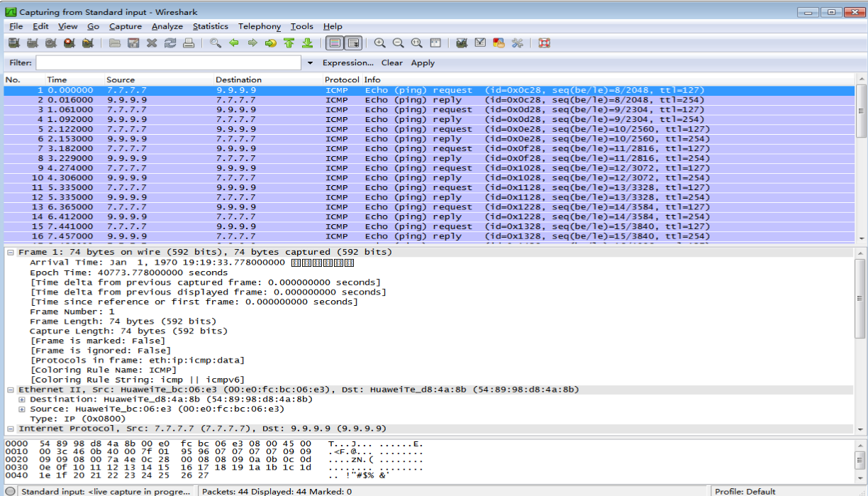Open help lifebuoy icon
Viewport: 868px width, 496px height.
(545, 43)
